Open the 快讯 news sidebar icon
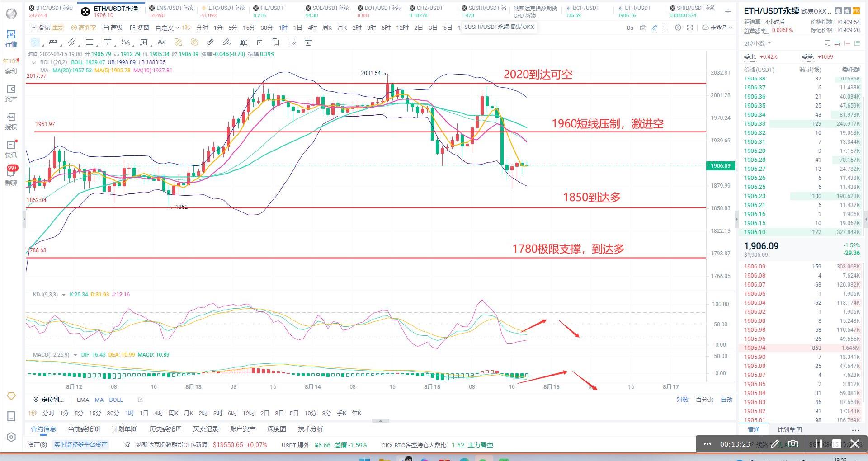Viewport: 868px width, 461px height. pos(11,149)
